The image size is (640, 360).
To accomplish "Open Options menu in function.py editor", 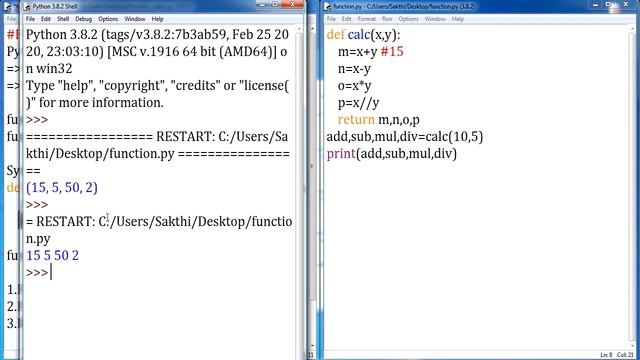I will point(409,19).
